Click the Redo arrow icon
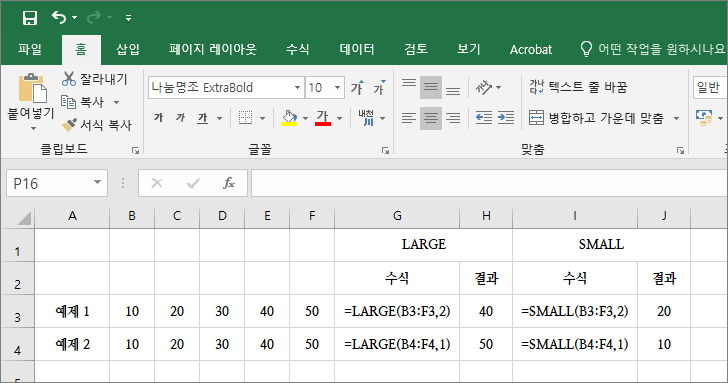728x383 pixels. pyautogui.click(x=94, y=18)
